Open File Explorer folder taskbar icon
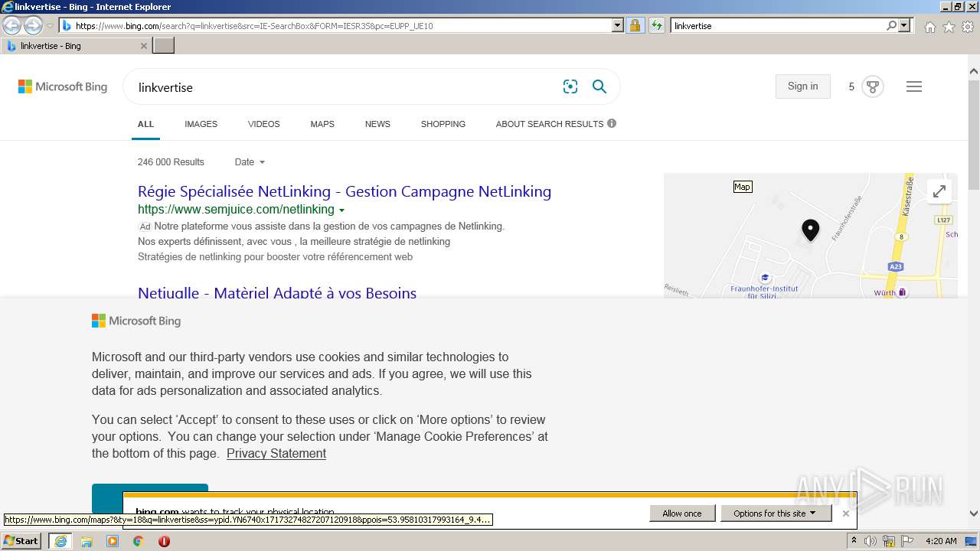 click(87, 541)
